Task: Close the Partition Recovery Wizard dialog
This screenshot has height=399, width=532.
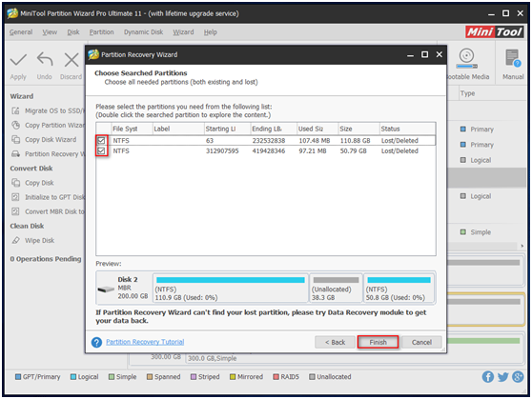Action: (439, 54)
